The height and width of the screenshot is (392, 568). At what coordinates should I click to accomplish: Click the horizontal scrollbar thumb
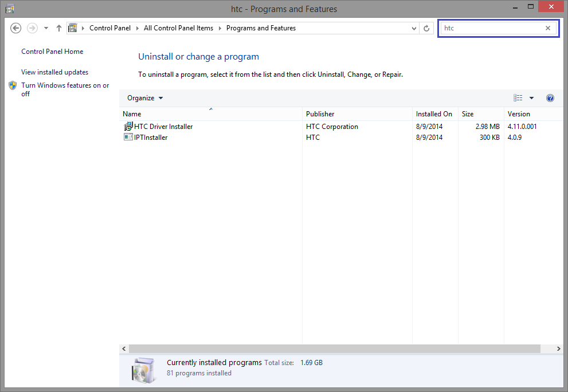pyautogui.click(x=335, y=348)
